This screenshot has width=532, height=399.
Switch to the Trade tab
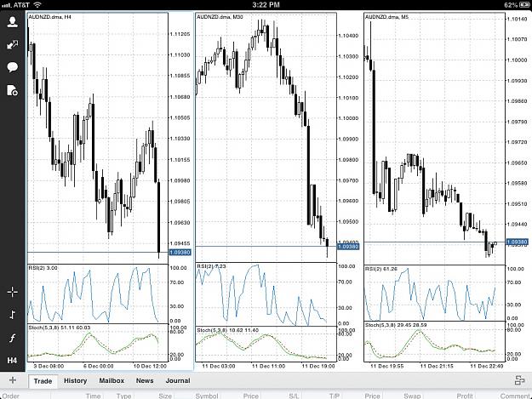tap(43, 380)
